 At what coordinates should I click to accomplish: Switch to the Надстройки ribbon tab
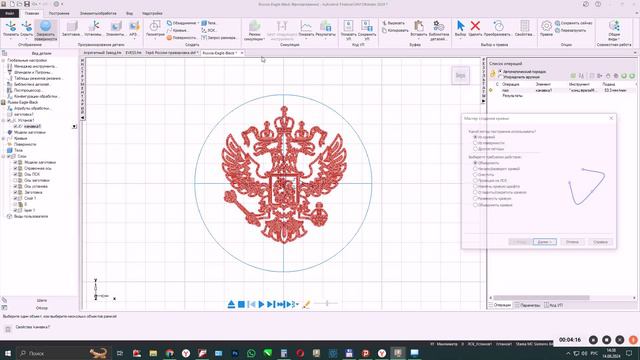[152, 13]
